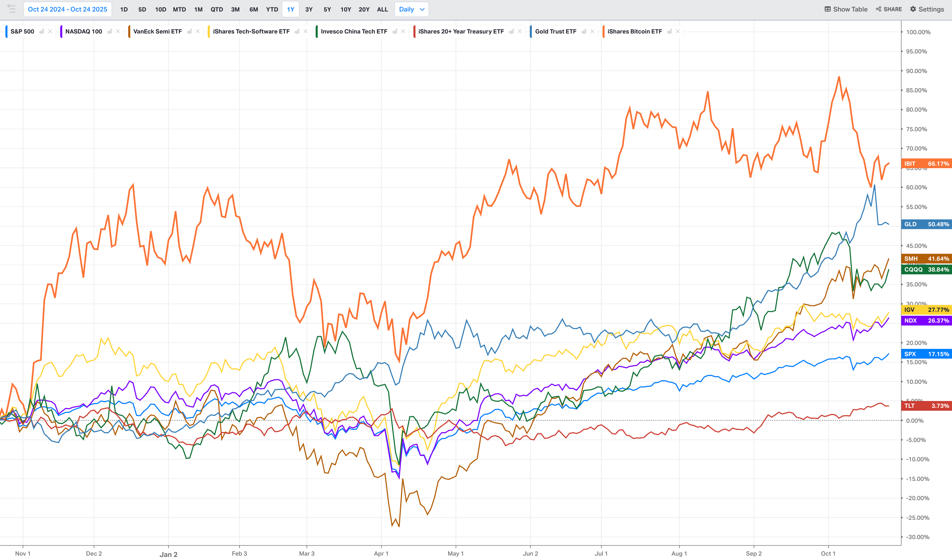Click the Show Table icon
The height and width of the screenshot is (560, 952).
(x=828, y=9)
